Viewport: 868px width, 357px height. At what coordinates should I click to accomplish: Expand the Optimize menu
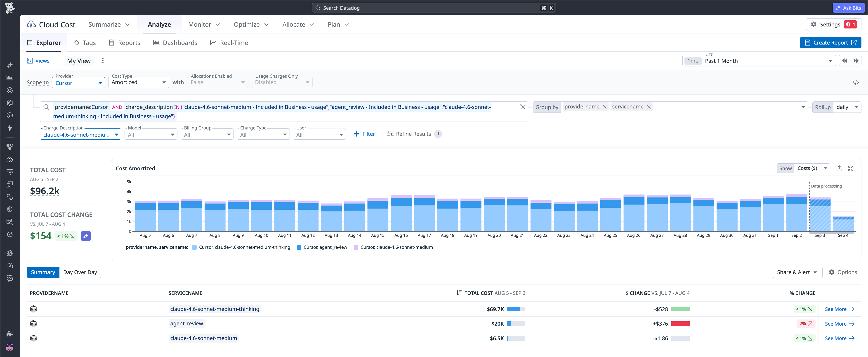pyautogui.click(x=251, y=24)
